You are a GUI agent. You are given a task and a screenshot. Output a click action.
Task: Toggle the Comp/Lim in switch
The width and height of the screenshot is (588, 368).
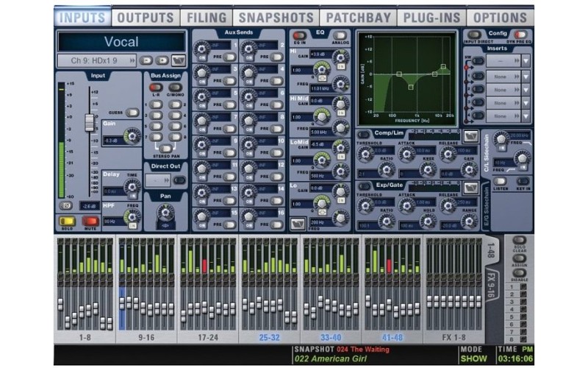(363, 134)
